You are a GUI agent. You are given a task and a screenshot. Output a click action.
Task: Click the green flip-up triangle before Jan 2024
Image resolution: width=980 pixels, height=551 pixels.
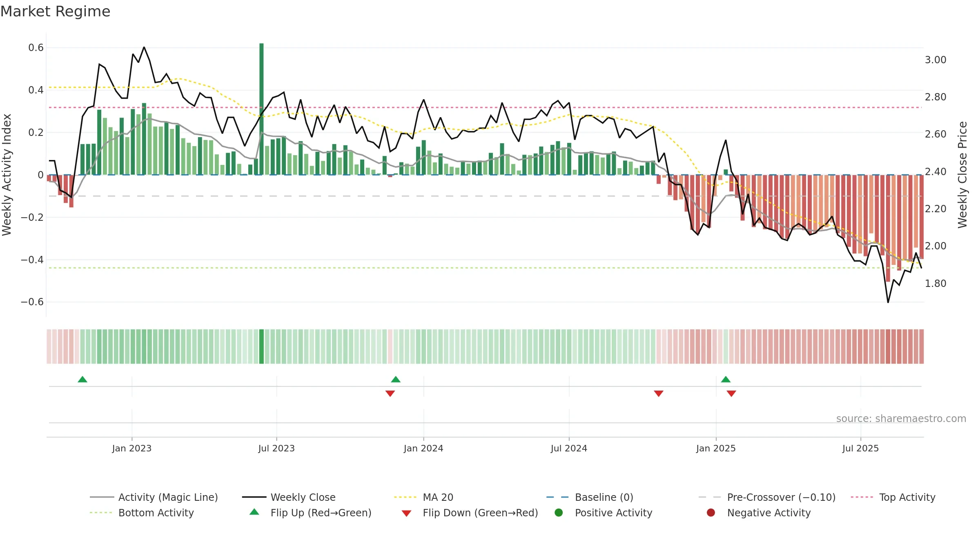click(x=396, y=380)
